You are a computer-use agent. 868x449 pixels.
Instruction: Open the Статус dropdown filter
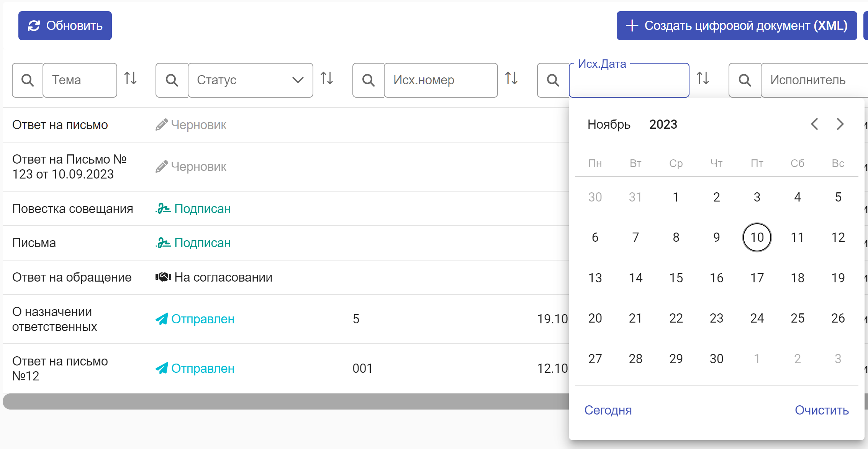coord(251,80)
